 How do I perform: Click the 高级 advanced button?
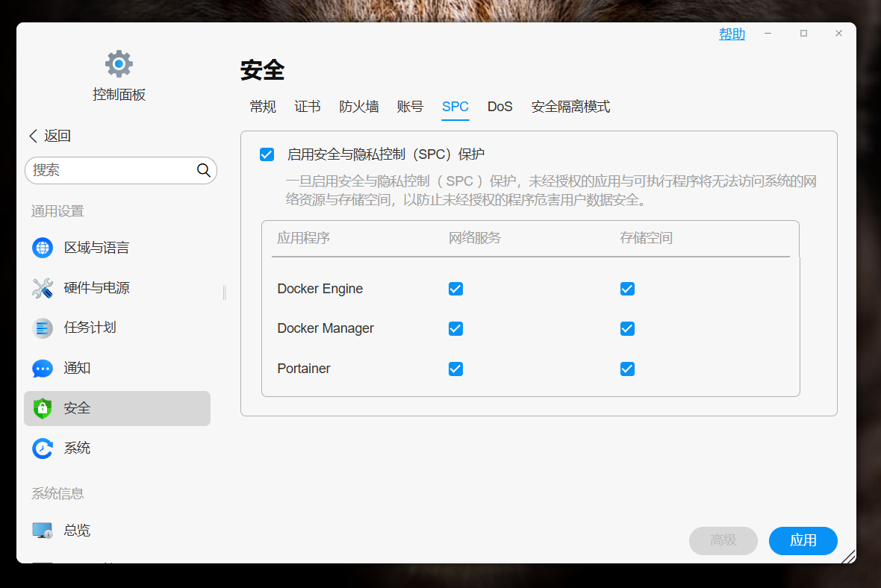point(723,541)
